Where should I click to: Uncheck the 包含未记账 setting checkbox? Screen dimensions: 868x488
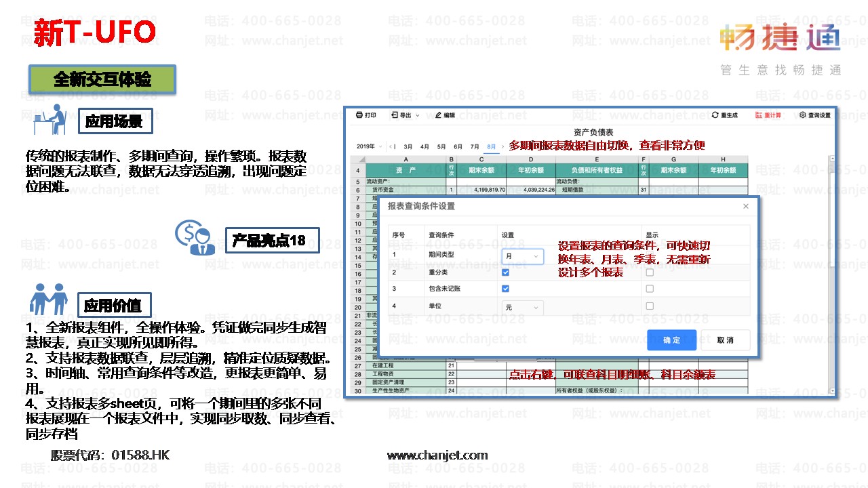505,289
